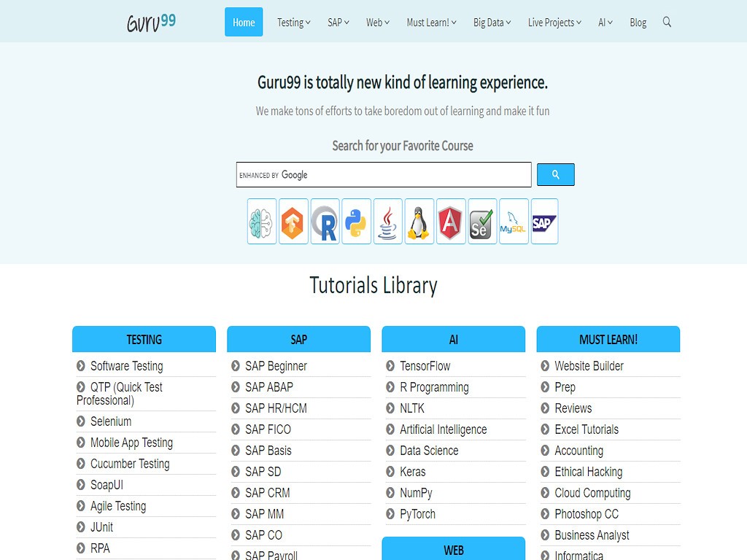Expand the AI dropdown in navigation

[x=605, y=23]
